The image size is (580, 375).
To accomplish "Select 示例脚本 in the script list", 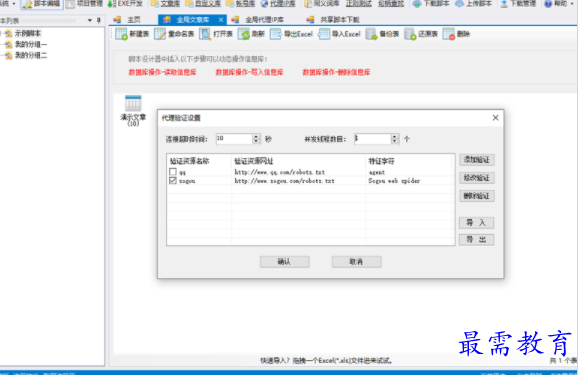I will coord(28,33).
